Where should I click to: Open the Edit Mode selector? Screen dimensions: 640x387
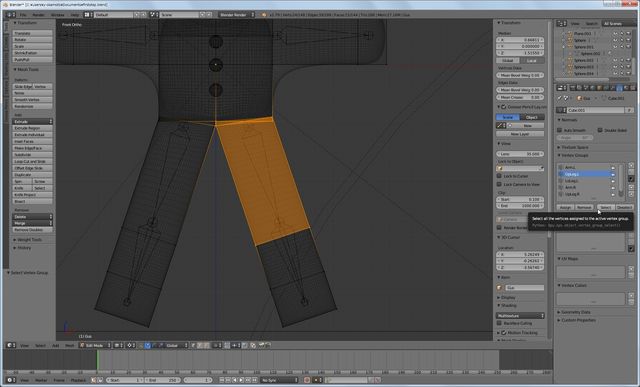coord(95,345)
